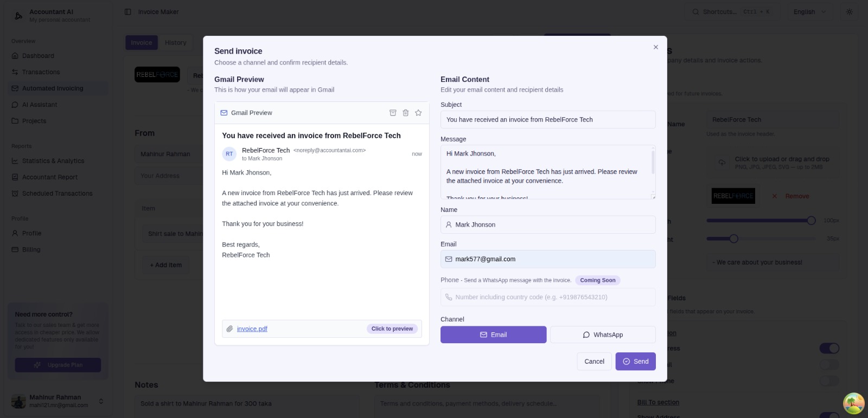
Task: Go to Automated Invoicing page
Action: pyautogui.click(x=59, y=88)
